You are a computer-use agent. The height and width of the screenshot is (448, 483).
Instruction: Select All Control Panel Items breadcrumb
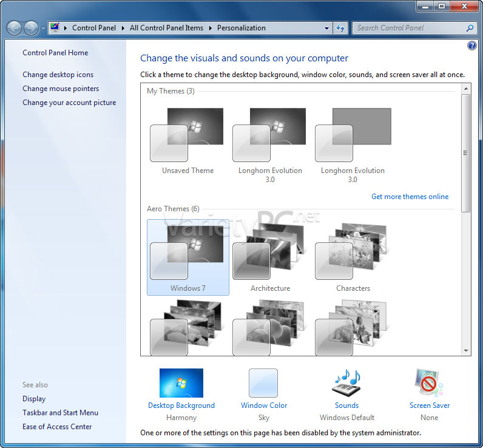point(166,28)
